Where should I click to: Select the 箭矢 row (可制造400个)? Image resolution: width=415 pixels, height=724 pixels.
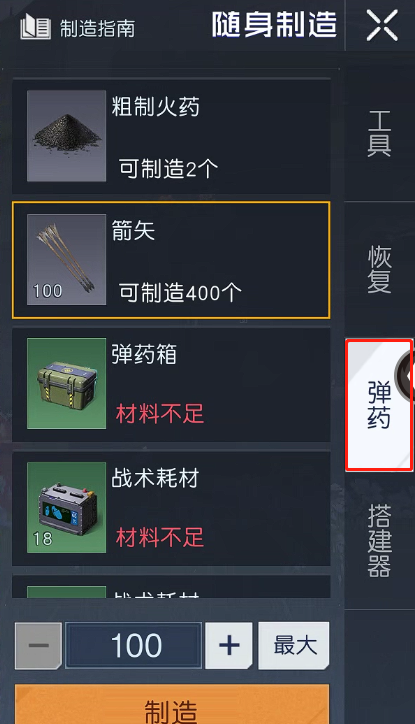pos(171,260)
